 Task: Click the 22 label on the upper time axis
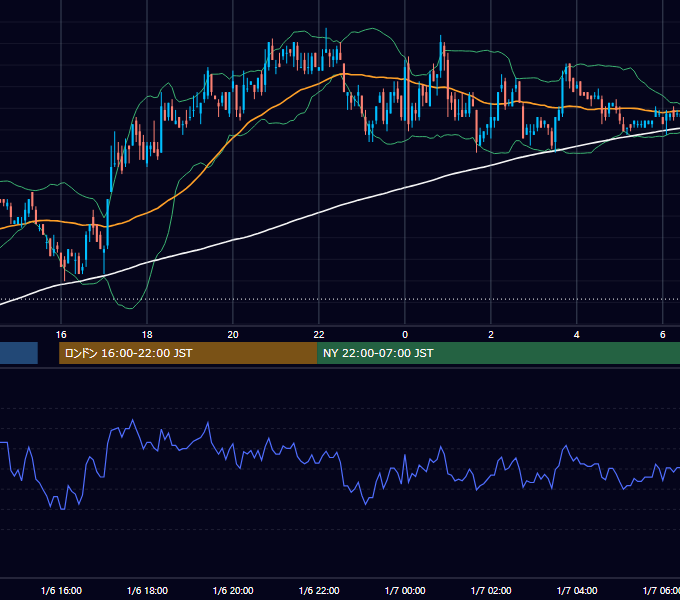319,335
